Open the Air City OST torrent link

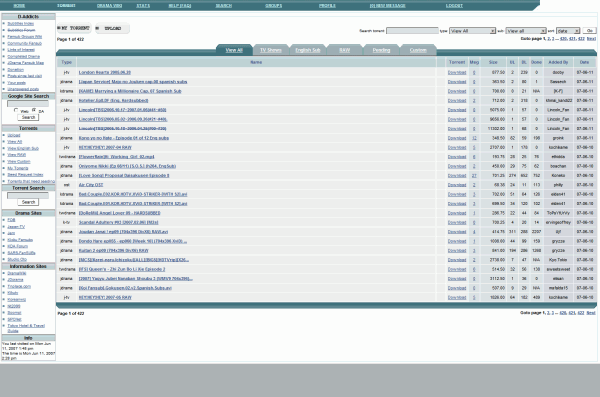pos(91,185)
